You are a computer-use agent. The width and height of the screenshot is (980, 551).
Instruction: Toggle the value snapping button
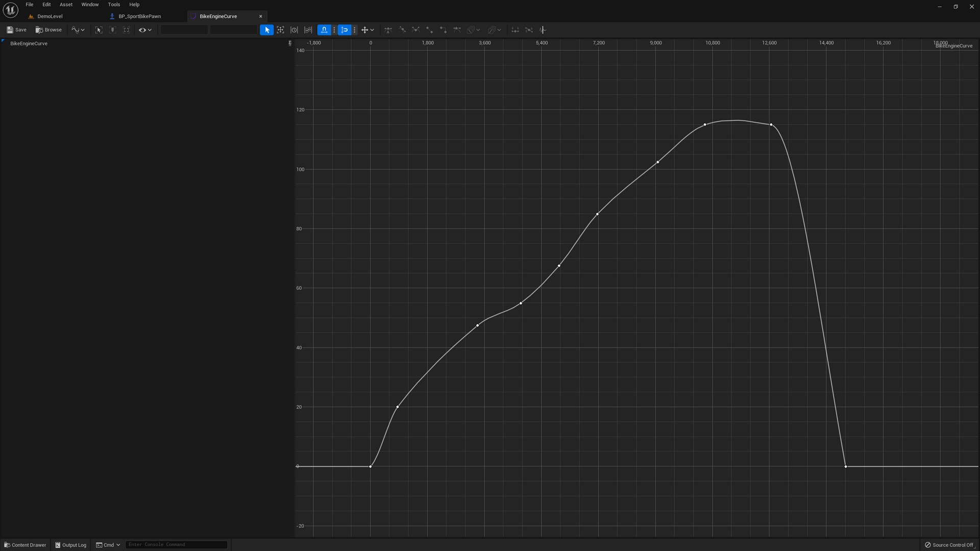pos(345,30)
